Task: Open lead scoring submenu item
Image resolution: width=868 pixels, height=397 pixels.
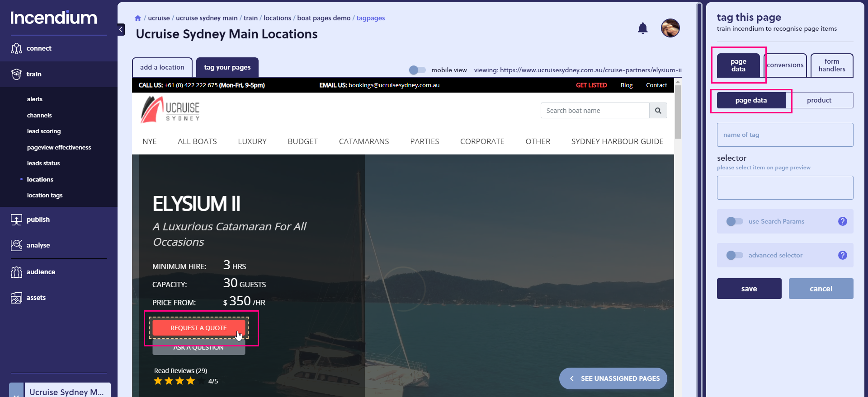Action: [44, 131]
